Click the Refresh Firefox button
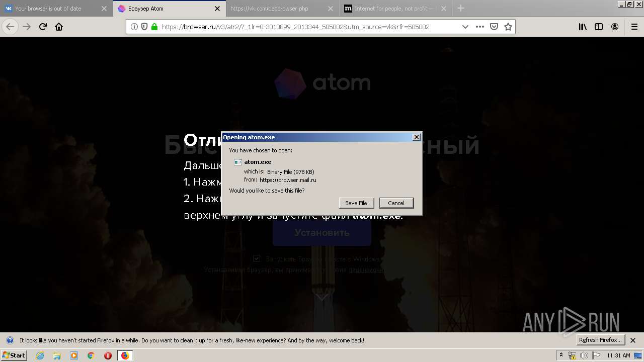 pos(601,340)
